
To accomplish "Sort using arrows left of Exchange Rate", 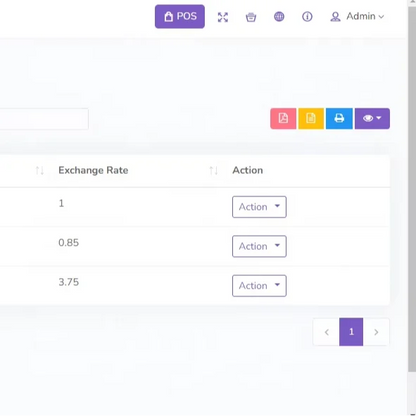I will [40, 171].
